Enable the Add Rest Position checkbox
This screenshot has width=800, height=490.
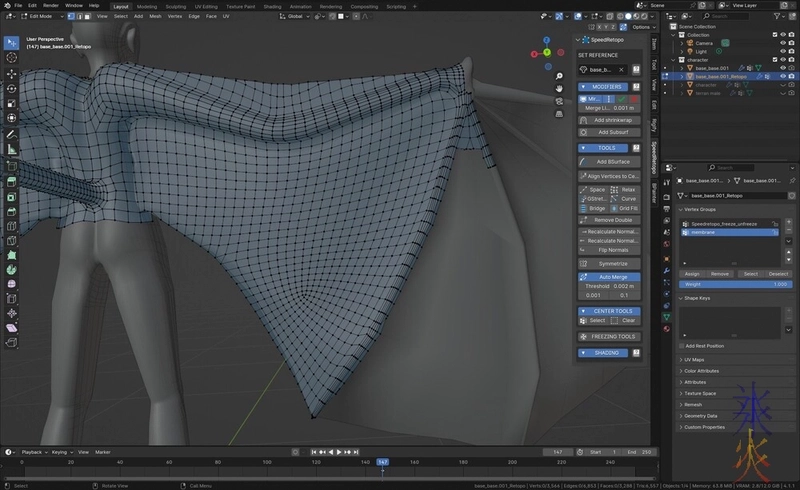[682, 345]
